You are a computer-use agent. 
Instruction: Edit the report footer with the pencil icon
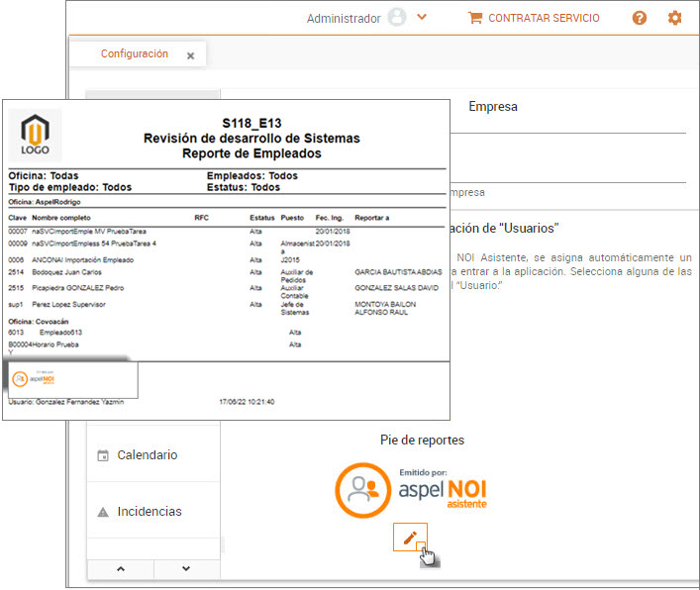click(410, 538)
